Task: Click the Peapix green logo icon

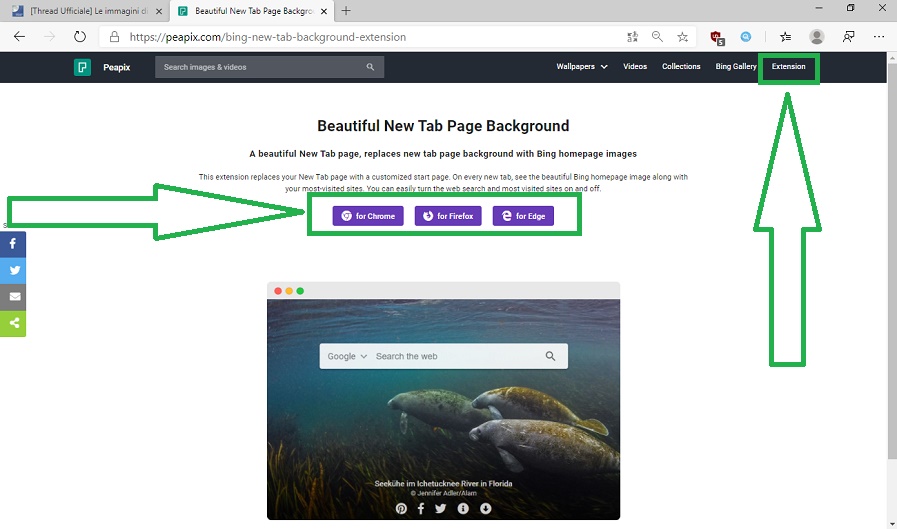Action: (82, 67)
